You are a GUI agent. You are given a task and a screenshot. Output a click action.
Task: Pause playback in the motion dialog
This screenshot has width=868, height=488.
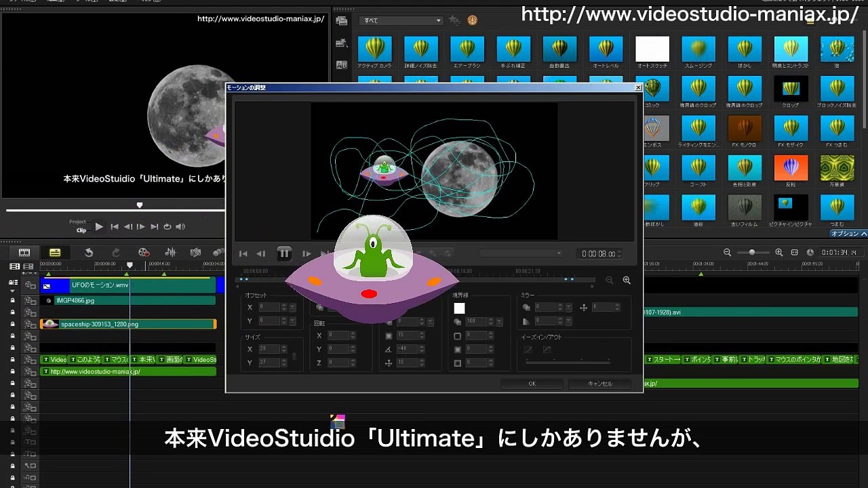click(x=284, y=253)
